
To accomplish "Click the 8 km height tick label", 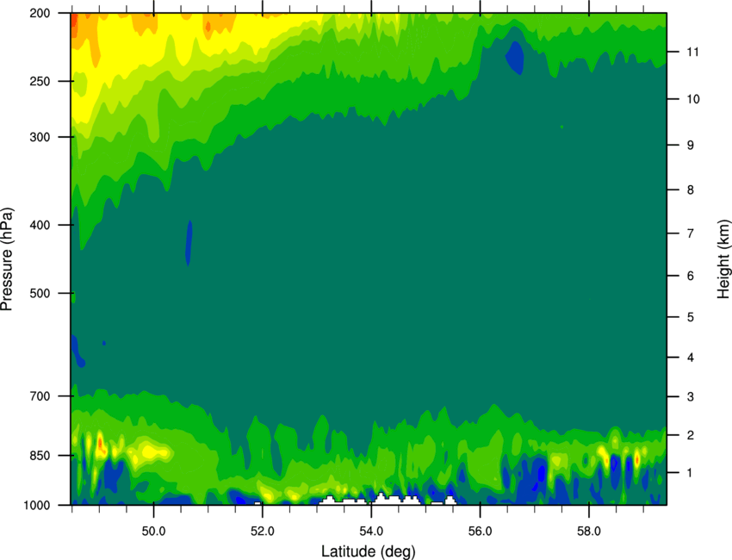I will [x=691, y=190].
